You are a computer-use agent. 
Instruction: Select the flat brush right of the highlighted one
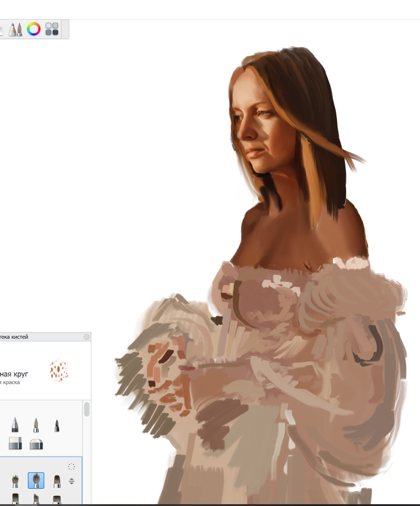[x=57, y=480]
